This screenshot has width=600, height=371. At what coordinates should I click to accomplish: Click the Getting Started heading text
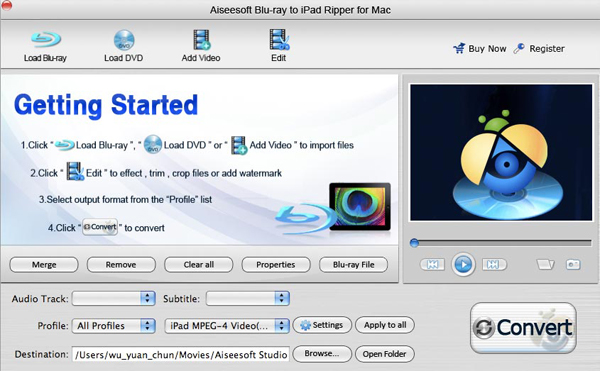106,105
